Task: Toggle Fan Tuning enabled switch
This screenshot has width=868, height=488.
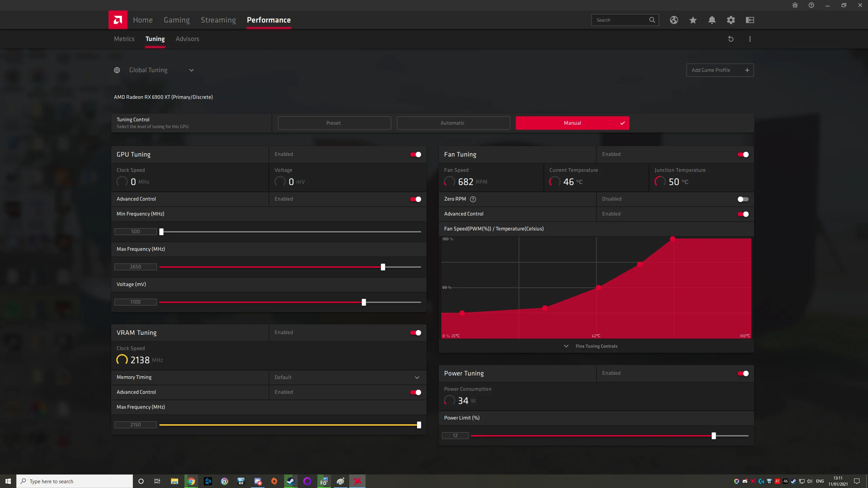Action: coord(743,155)
